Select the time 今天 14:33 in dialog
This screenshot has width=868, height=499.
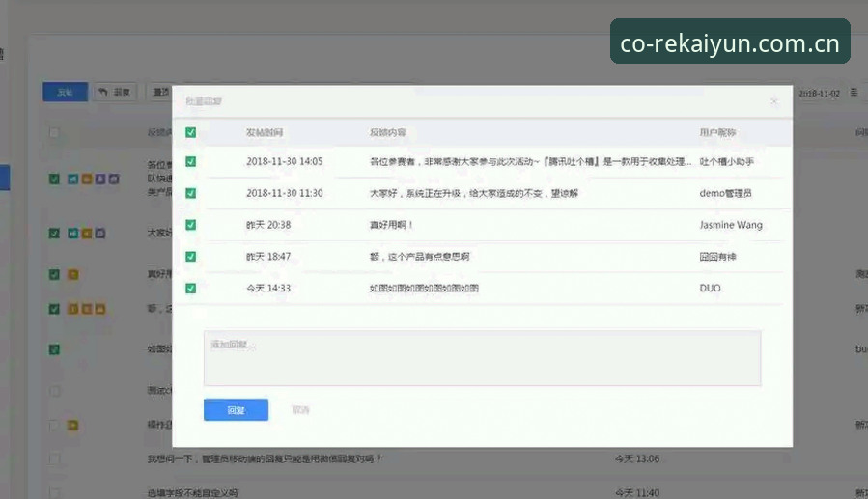click(268, 289)
